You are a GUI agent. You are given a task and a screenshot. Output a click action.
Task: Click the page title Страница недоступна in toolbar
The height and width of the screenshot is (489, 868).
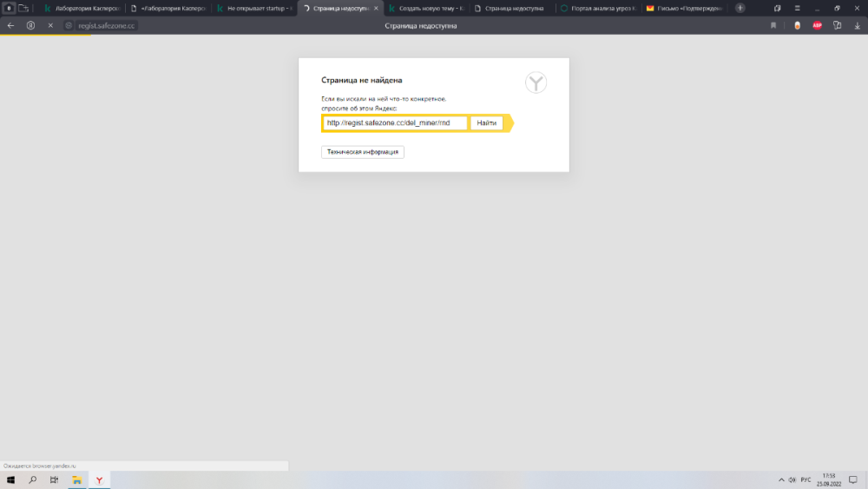(421, 25)
